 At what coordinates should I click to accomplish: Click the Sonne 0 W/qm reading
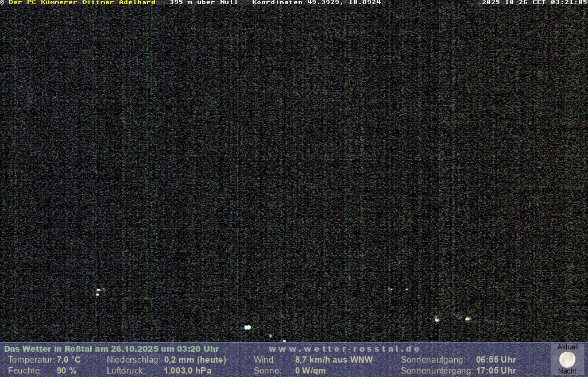tap(310, 371)
